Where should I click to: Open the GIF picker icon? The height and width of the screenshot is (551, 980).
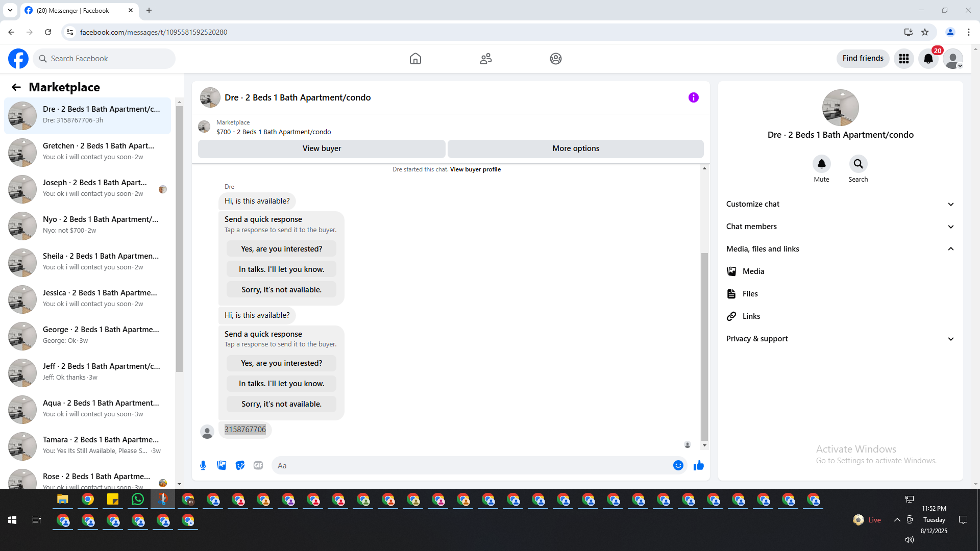coord(258,465)
